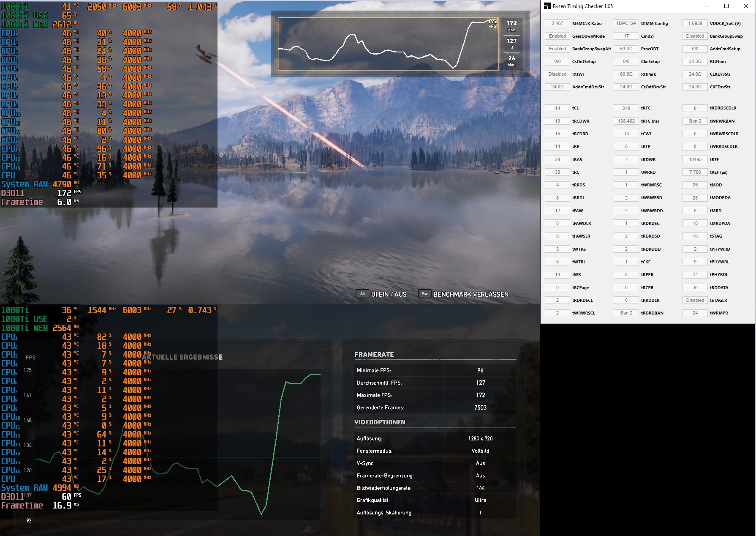Click the Ryzen Timing Checker app icon
756x536 pixels.
tap(547, 6)
